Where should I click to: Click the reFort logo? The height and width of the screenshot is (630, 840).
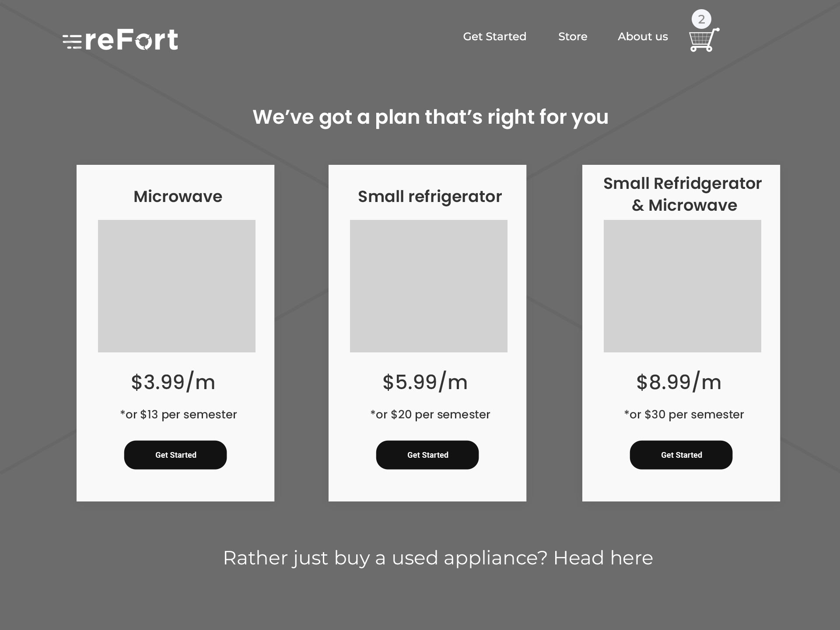(x=120, y=40)
